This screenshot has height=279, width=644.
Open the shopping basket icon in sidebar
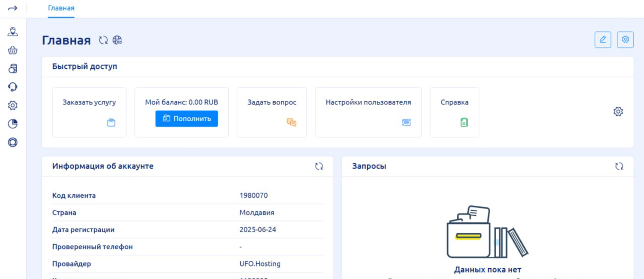coord(13,50)
